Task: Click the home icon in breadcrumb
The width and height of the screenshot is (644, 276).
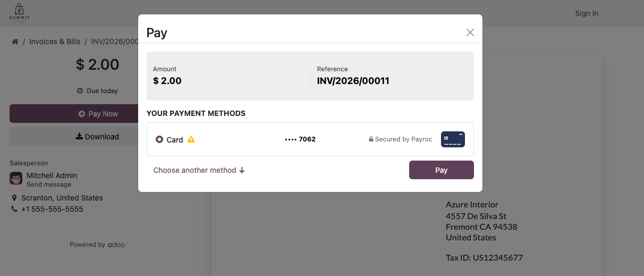Action: point(15,41)
